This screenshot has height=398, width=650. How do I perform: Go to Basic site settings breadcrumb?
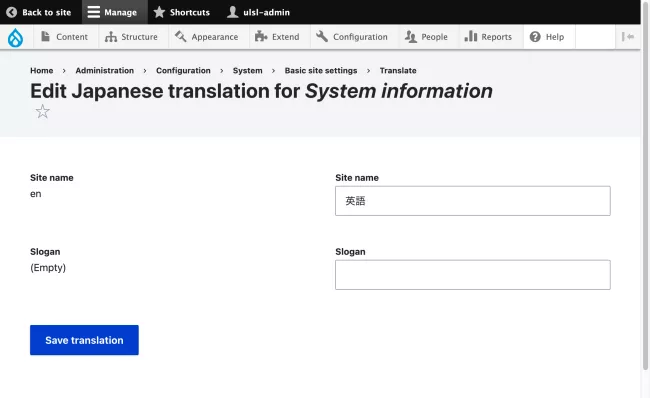tap(321, 70)
